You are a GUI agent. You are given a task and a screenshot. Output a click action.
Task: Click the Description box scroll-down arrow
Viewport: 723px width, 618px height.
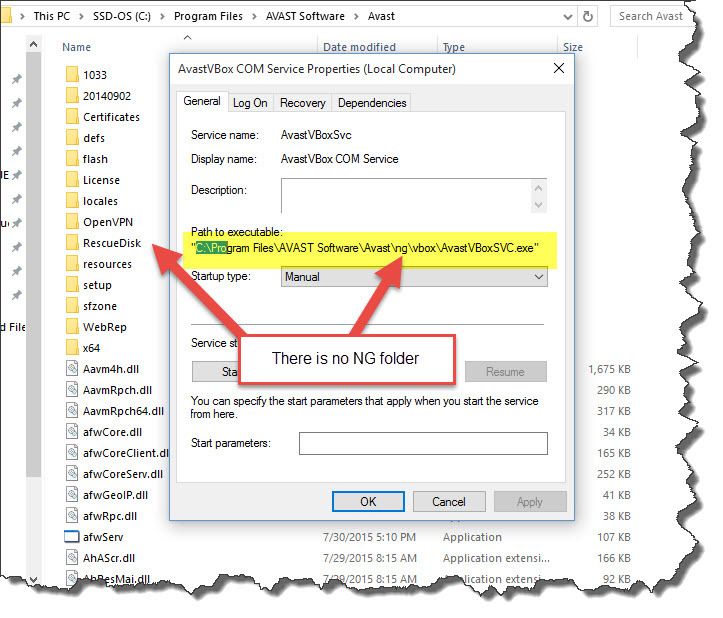click(x=538, y=205)
